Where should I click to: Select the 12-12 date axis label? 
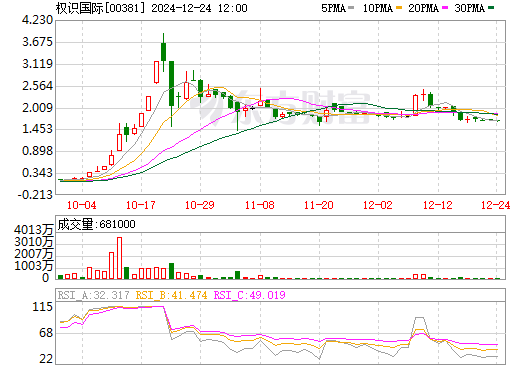coord(438,205)
